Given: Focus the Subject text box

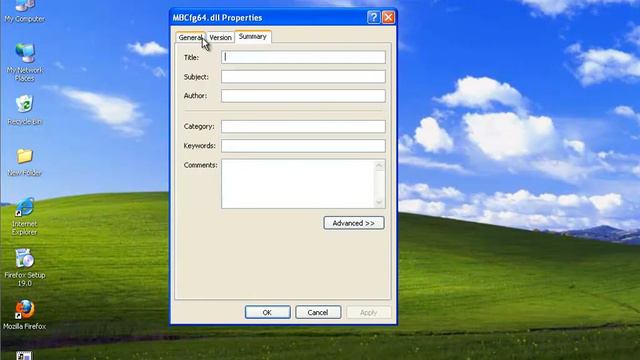Looking at the screenshot, I should (303, 76).
